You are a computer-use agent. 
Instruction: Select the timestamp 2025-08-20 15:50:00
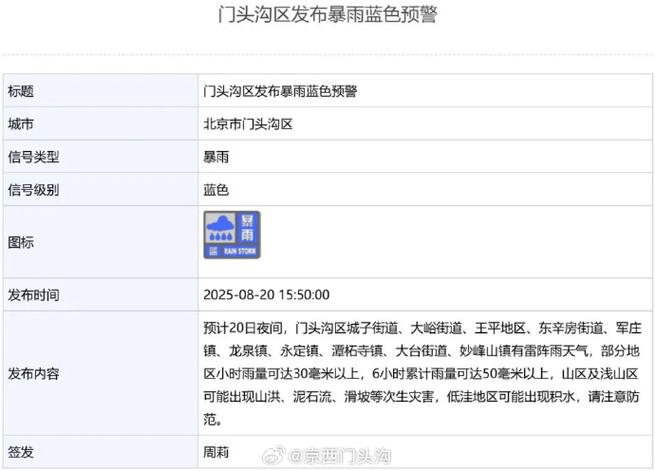pos(267,295)
